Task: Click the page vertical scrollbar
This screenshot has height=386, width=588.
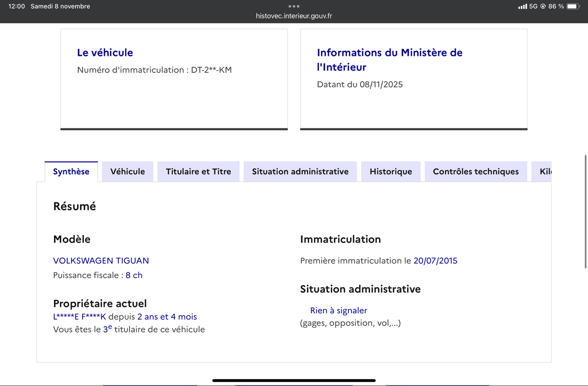Action: click(586, 211)
